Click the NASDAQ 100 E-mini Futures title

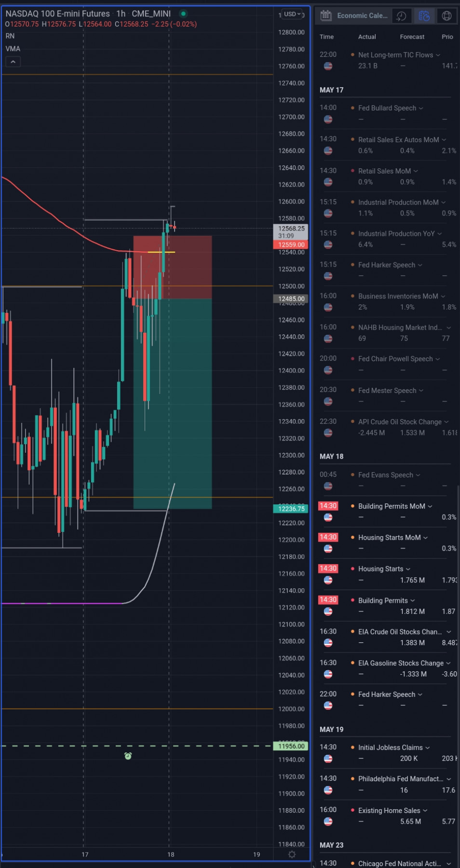coord(57,14)
